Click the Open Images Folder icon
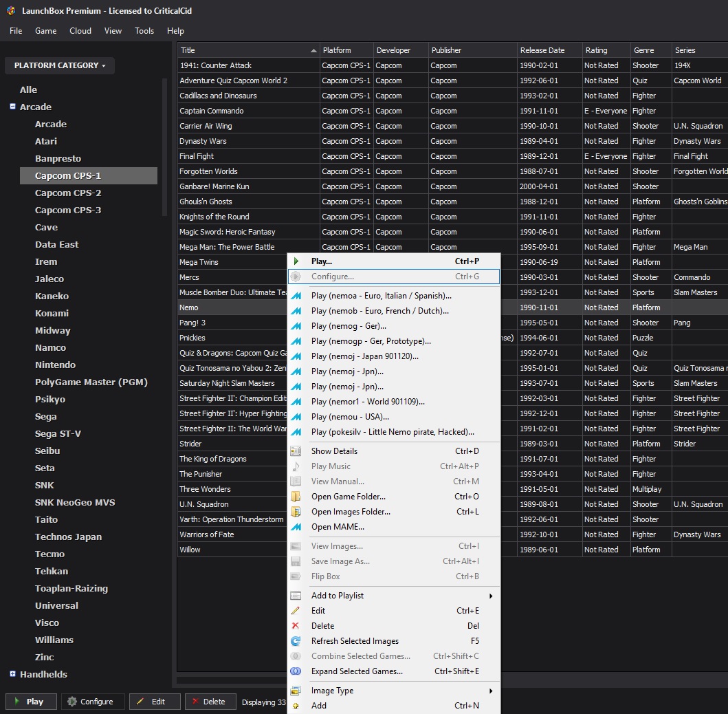This screenshot has width=728, height=714. point(296,512)
